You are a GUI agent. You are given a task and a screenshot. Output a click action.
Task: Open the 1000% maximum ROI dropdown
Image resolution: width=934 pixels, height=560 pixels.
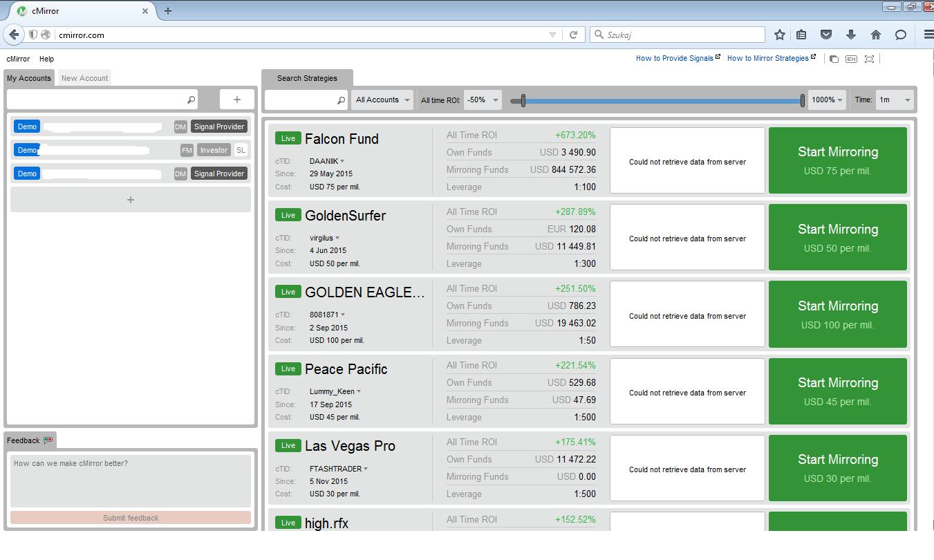[828, 100]
